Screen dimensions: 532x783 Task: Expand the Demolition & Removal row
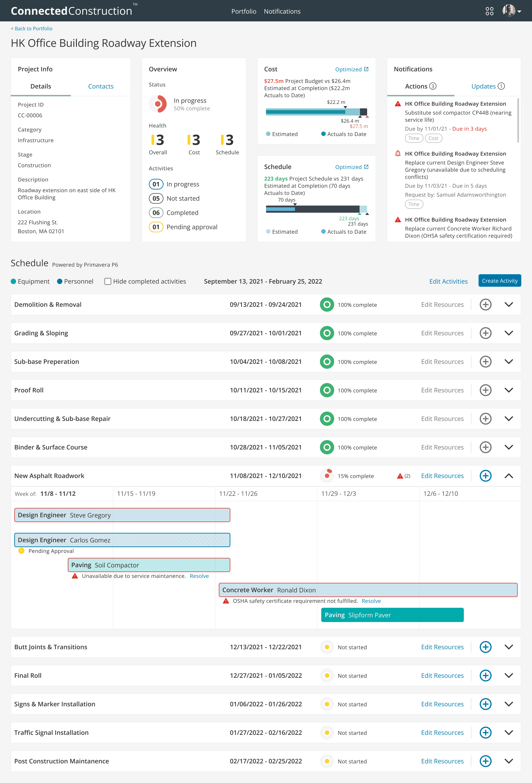point(509,305)
